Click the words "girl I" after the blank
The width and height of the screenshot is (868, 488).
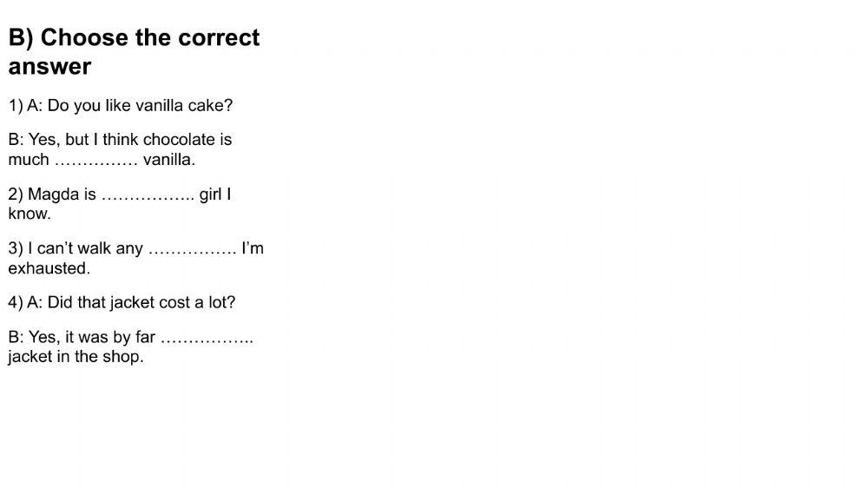pyautogui.click(x=215, y=195)
